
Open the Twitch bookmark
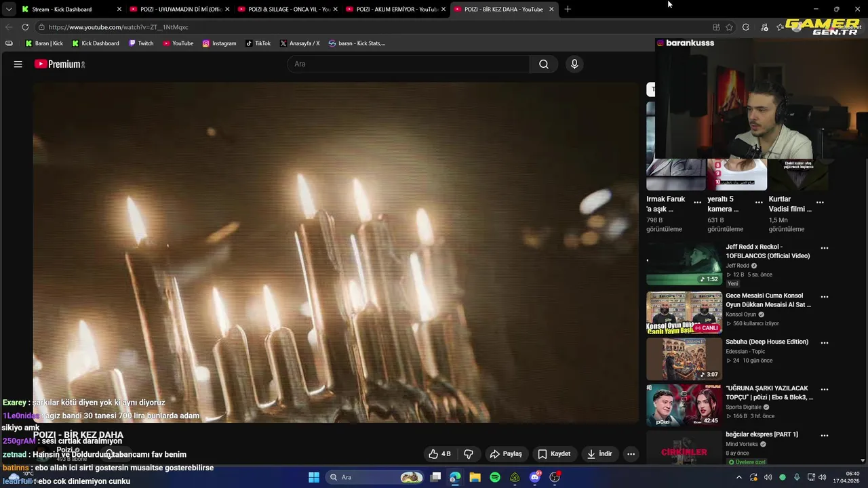[x=140, y=43]
